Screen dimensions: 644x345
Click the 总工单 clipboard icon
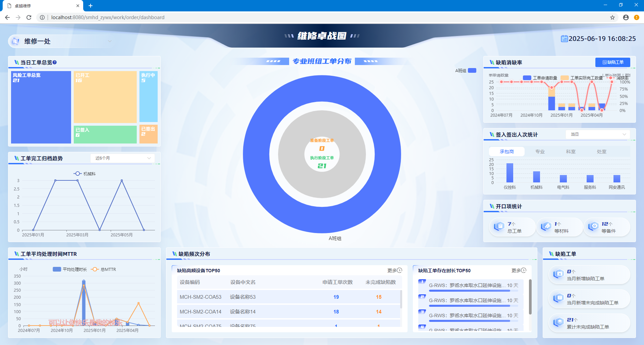coord(499,227)
